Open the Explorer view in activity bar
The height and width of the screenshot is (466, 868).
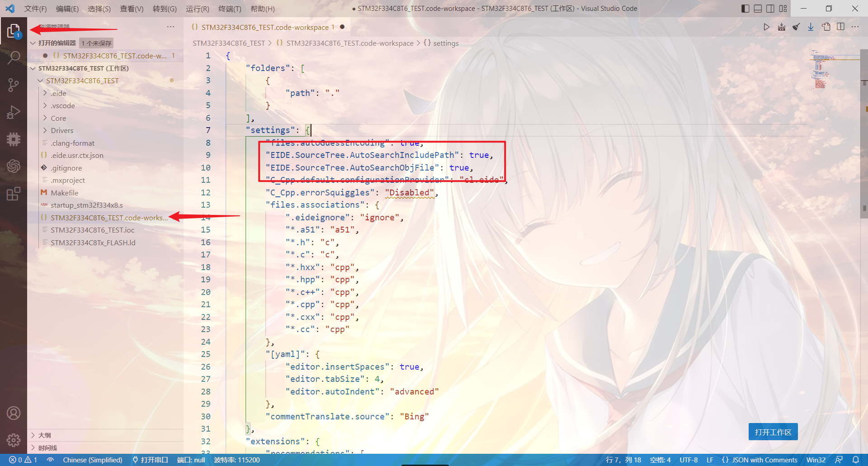click(x=14, y=31)
